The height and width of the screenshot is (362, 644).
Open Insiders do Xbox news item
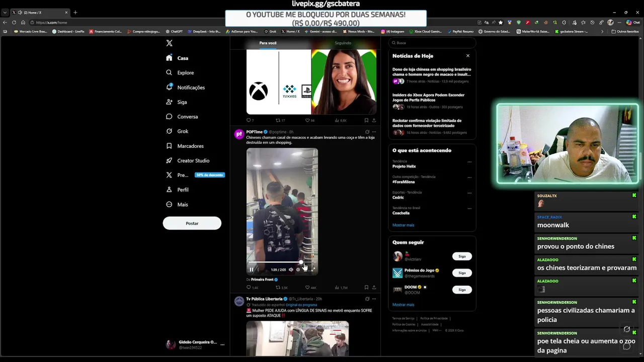(x=432, y=101)
